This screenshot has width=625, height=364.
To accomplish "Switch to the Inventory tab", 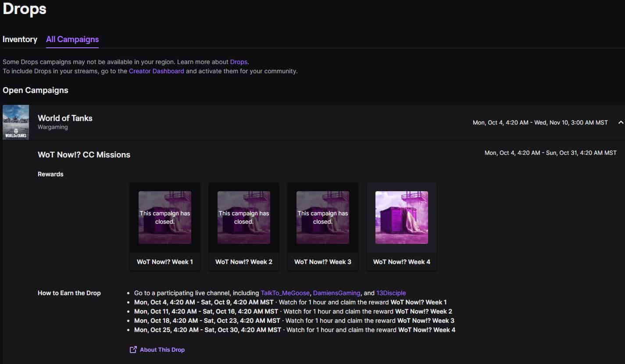I will pos(20,39).
